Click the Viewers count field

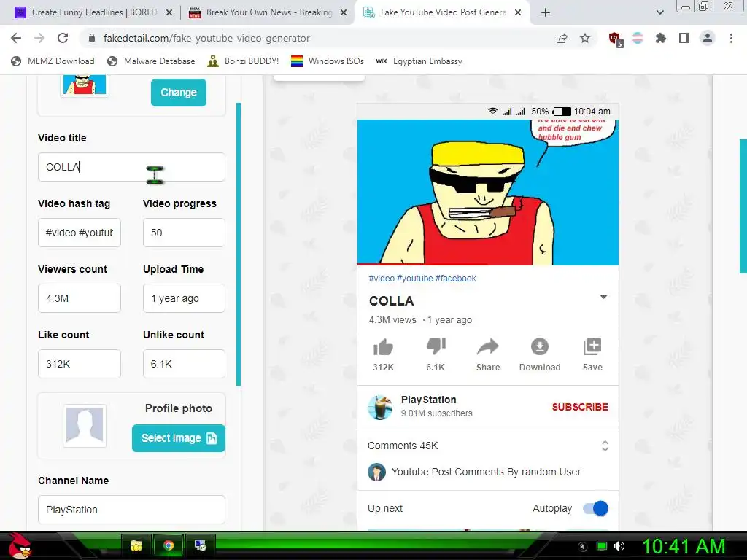pos(79,298)
